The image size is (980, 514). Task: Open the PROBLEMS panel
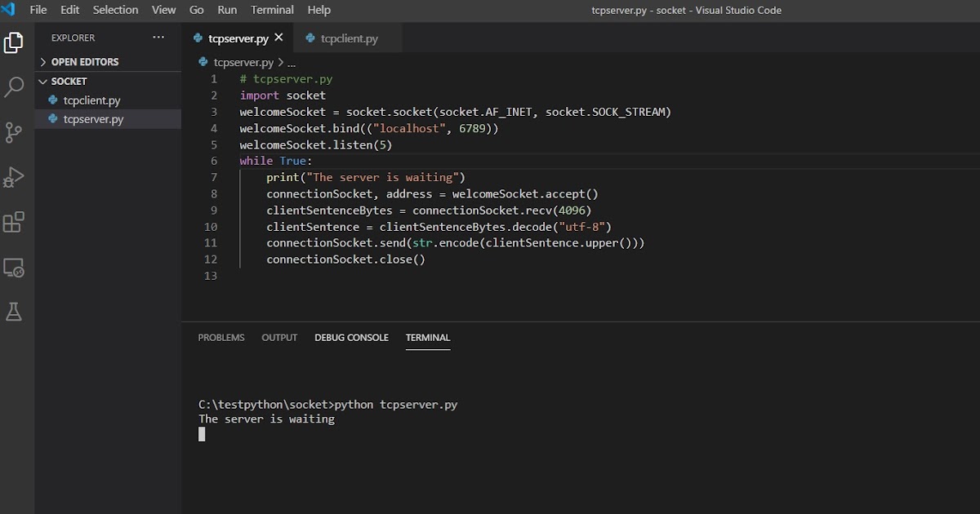pos(220,337)
